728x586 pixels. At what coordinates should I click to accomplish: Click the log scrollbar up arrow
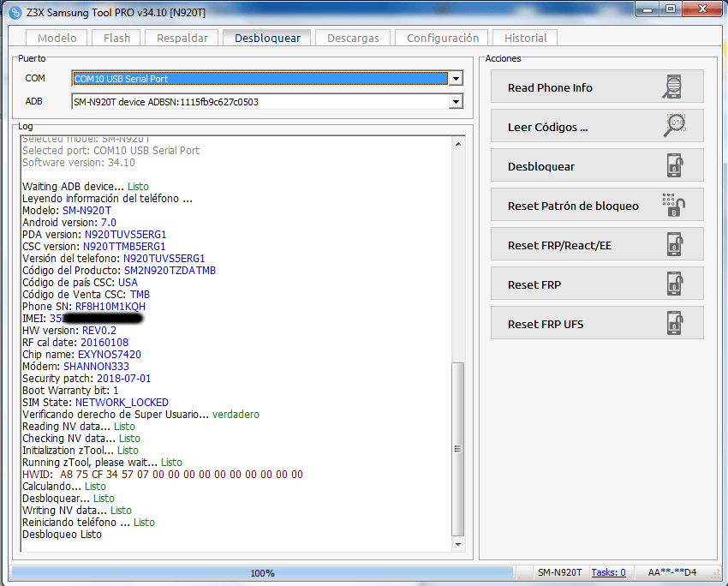[458, 144]
